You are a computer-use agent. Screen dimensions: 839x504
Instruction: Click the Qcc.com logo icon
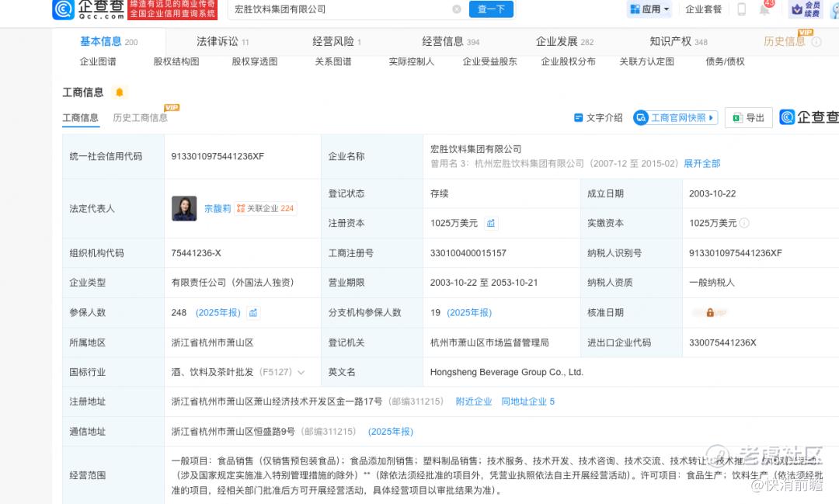pos(64,9)
